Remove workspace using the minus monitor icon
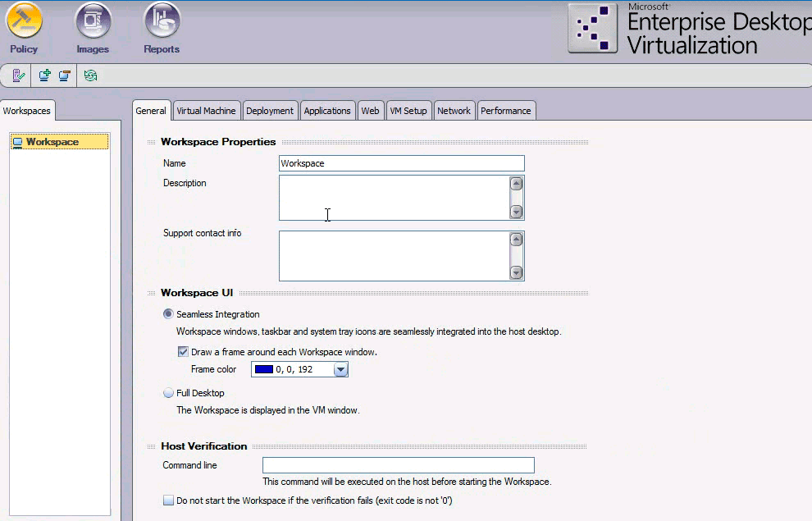This screenshot has width=812, height=521. (x=64, y=75)
